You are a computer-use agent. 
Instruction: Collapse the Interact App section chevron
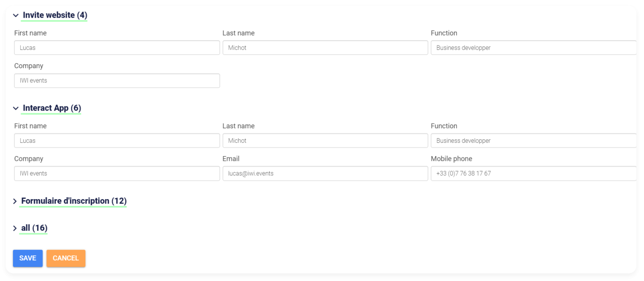(16, 109)
